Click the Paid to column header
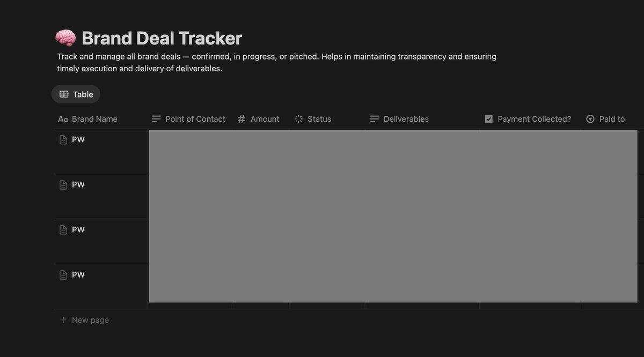Screen dimensions: 644x357 coord(606,119)
